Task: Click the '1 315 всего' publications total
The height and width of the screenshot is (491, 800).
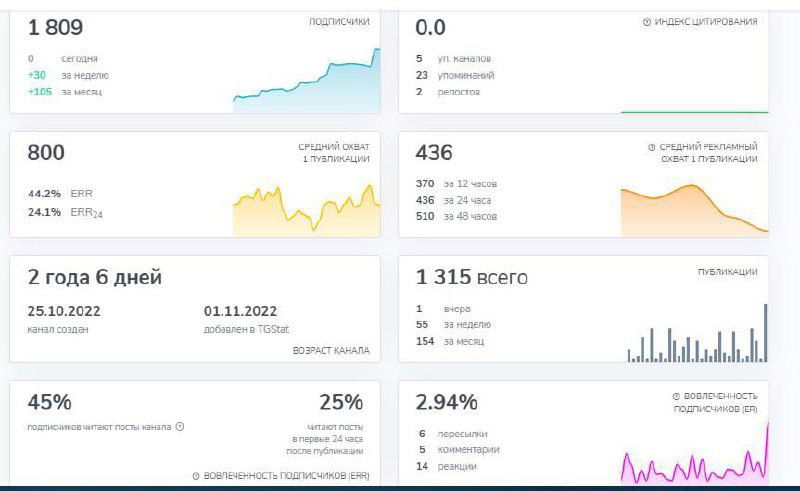Action: (x=472, y=278)
